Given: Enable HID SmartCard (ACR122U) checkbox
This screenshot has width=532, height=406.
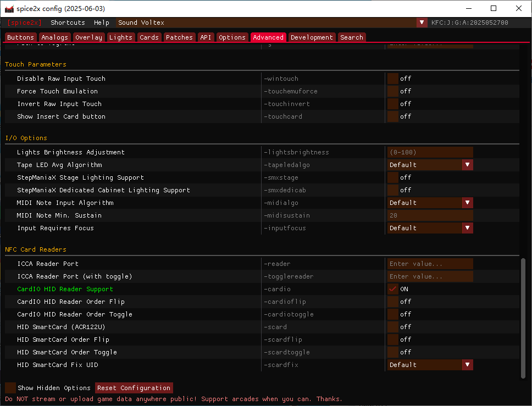Looking at the screenshot, I should [x=393, y=327].
